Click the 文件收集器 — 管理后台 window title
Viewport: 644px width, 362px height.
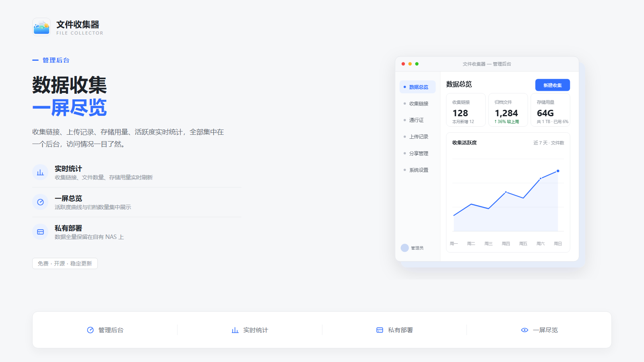487,64
